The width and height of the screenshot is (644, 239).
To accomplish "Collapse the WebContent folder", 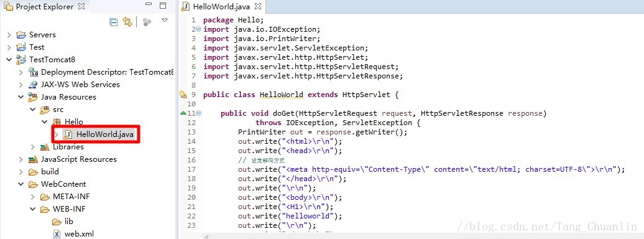I will (21, 184).
